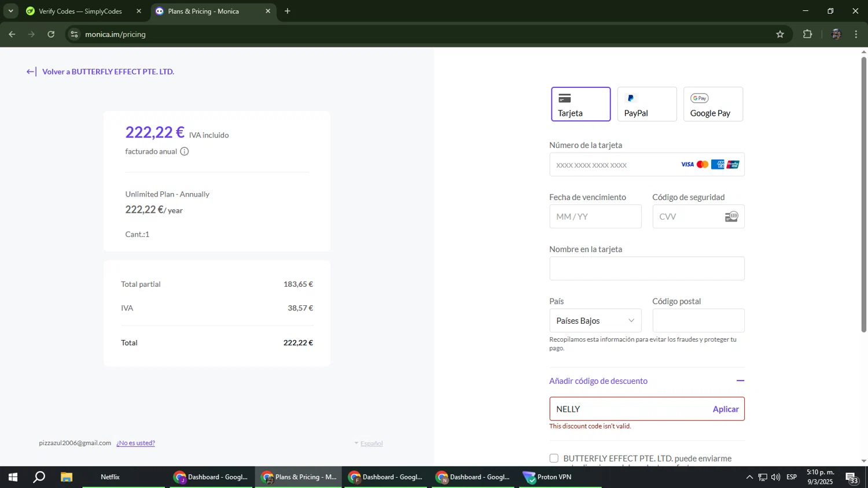Go back via Volver a BUTTERFLY EFFECT link

108,72
